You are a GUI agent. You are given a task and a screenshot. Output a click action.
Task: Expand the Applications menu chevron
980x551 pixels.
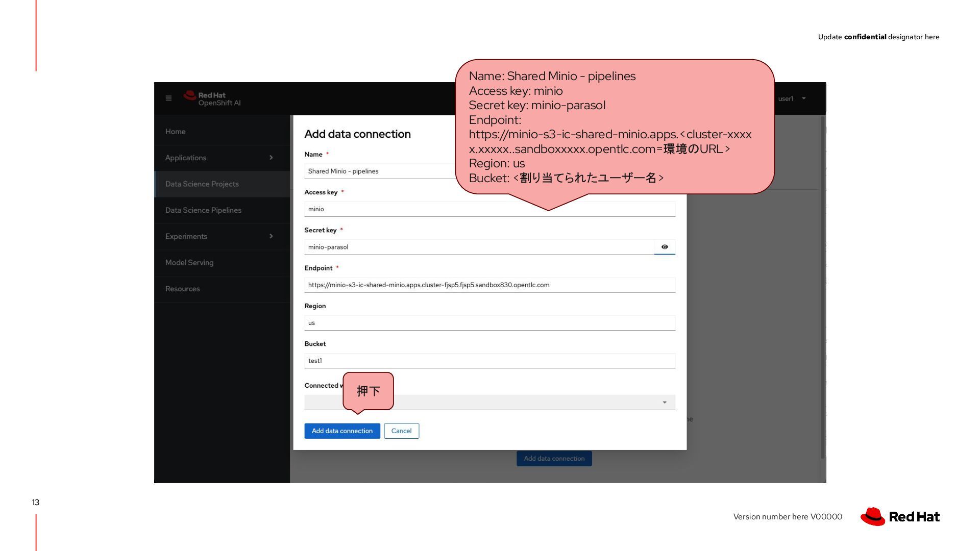pos(271,158)
